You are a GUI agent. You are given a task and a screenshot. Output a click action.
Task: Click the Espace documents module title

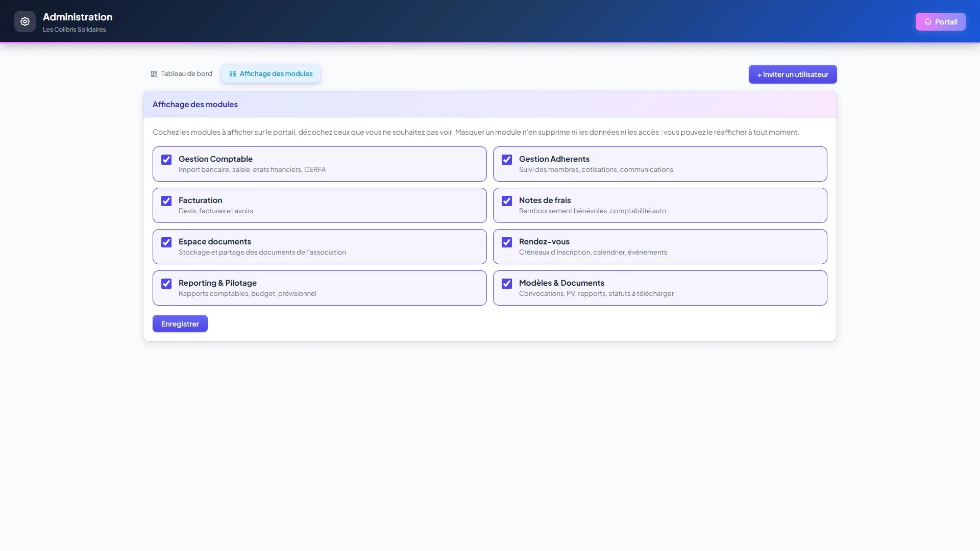215,242
